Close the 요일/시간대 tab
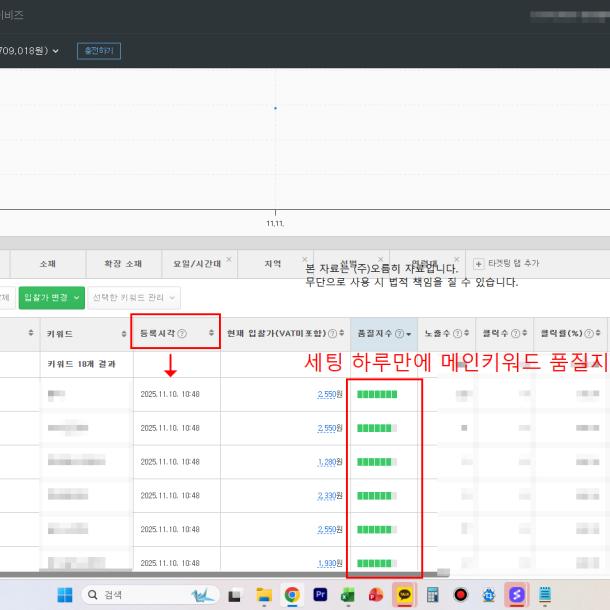610x610 pixels. tap(229, 259)
